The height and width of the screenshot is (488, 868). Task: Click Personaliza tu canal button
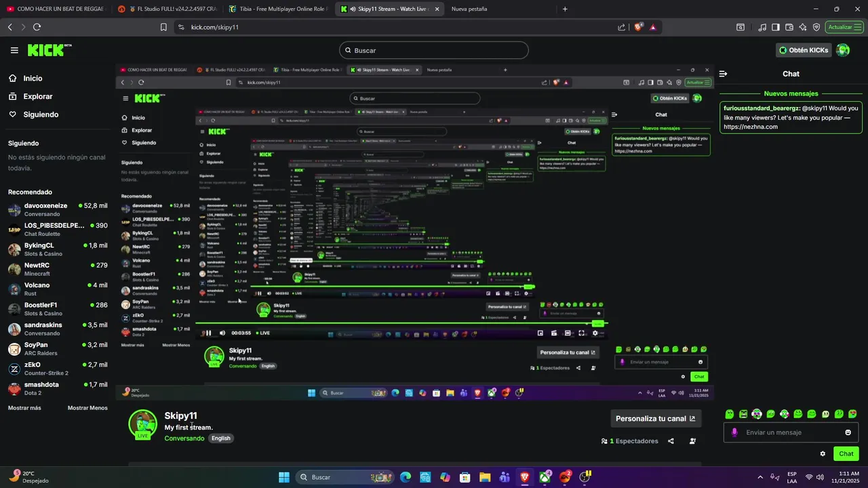click(x=656, y=419)
